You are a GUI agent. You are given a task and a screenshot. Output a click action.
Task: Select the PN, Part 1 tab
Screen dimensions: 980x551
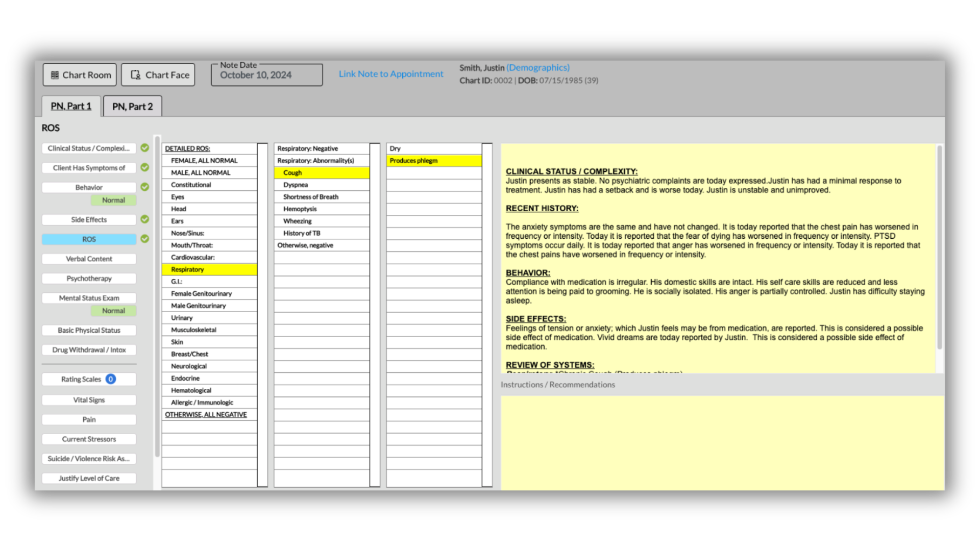point(71,106)
